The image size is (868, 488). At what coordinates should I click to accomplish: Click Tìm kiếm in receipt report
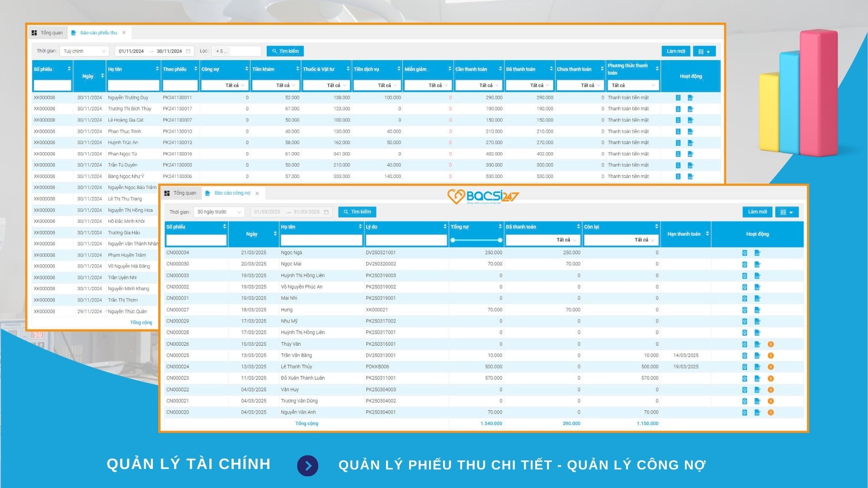[x=285, y=51]
